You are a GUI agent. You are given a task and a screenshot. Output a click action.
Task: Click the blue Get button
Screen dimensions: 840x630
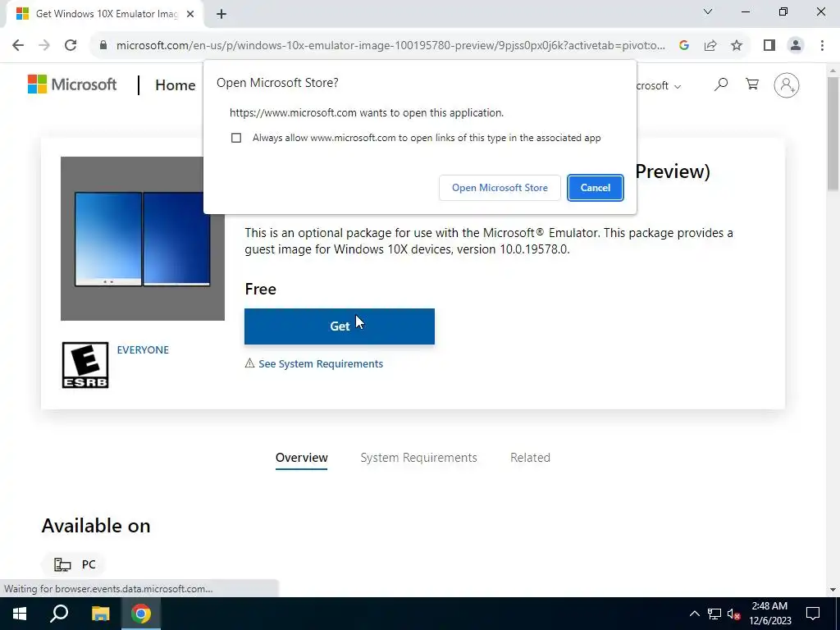click(340, 326)
